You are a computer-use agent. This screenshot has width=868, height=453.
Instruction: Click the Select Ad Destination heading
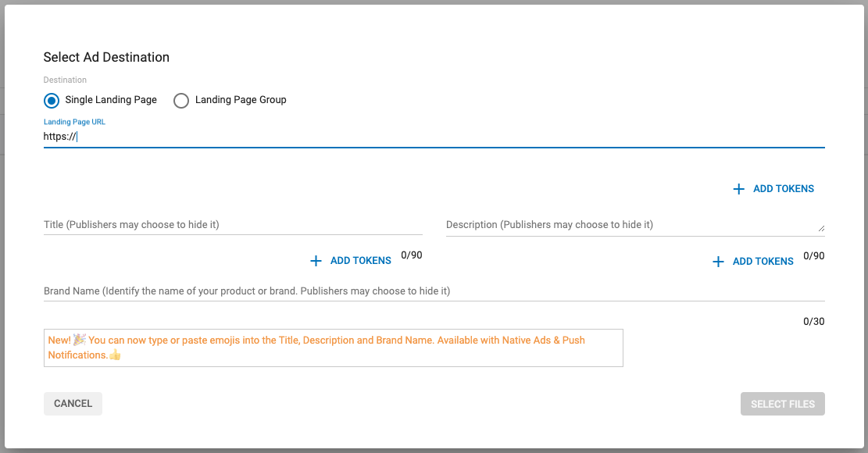pos(106,57)
